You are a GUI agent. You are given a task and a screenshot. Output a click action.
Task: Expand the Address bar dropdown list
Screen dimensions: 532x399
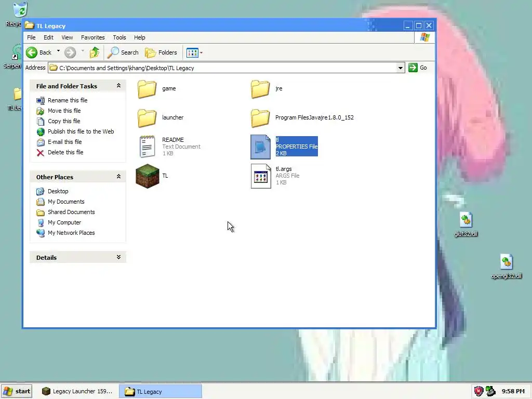(x=401, y=68)
